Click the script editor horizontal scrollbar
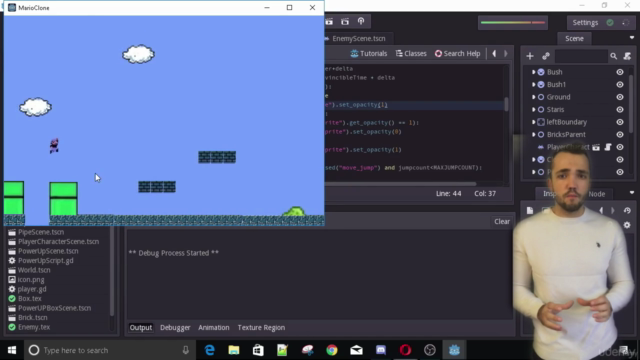Viewport: 640px width, 360px height. click(400, 184)
